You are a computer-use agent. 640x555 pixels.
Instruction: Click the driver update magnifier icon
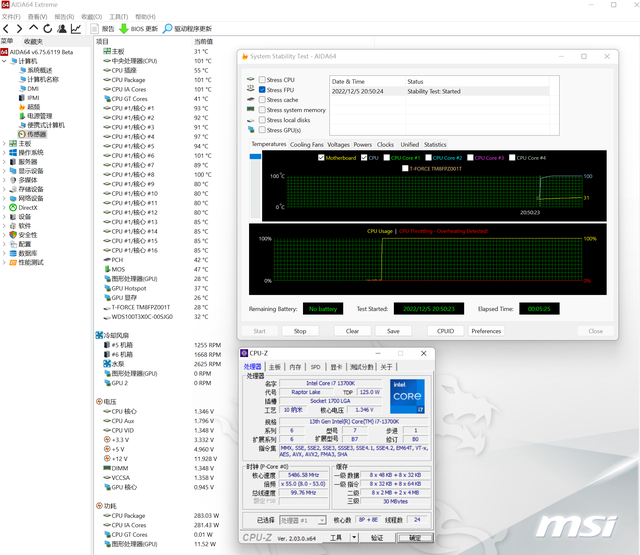click(x=168, y=29)
